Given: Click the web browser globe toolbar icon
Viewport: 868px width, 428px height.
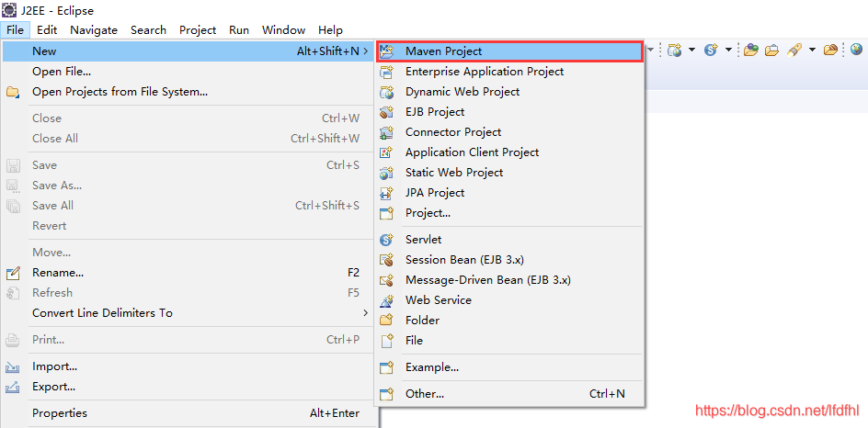Looking at the screenshot, I should pyautogui.click(x=856, y=50).
